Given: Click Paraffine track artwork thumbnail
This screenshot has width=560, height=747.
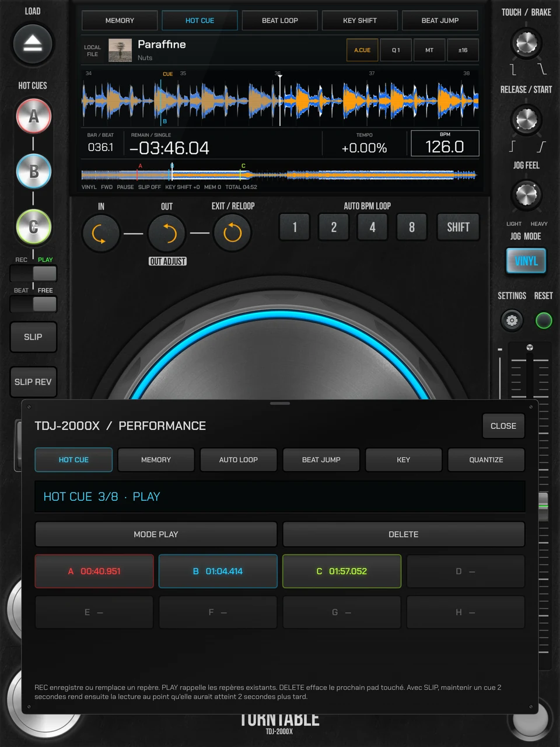Looking at the screenshot, I should click(120, 51).
